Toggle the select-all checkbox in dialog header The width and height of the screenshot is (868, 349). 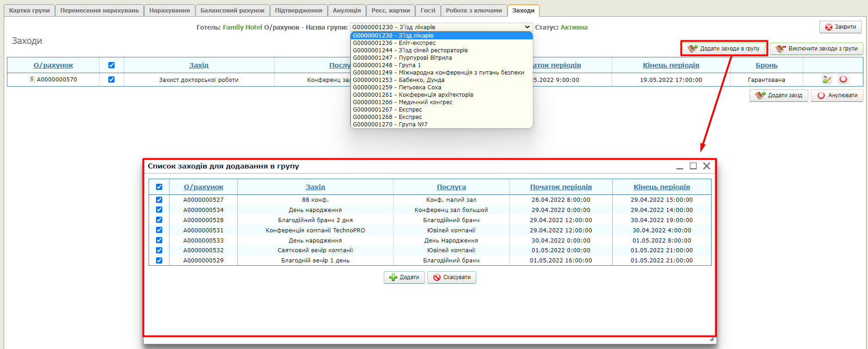(159, 187)
